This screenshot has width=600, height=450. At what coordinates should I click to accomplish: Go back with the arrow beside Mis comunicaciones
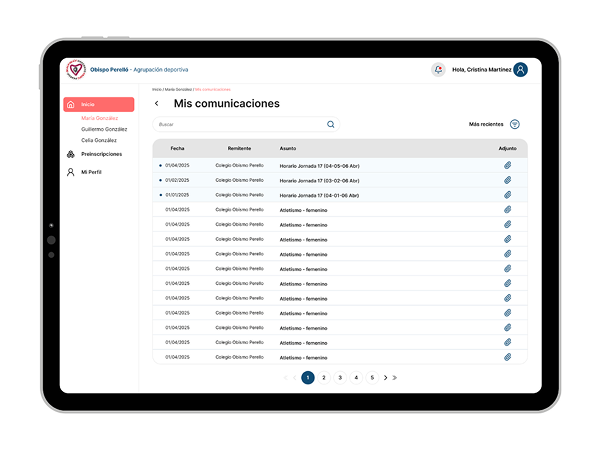157,103
